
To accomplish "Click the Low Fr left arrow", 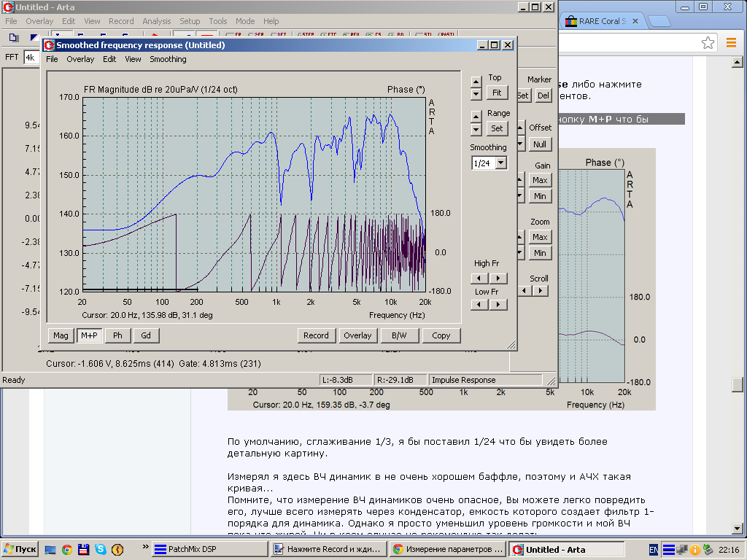I will 480,305.
